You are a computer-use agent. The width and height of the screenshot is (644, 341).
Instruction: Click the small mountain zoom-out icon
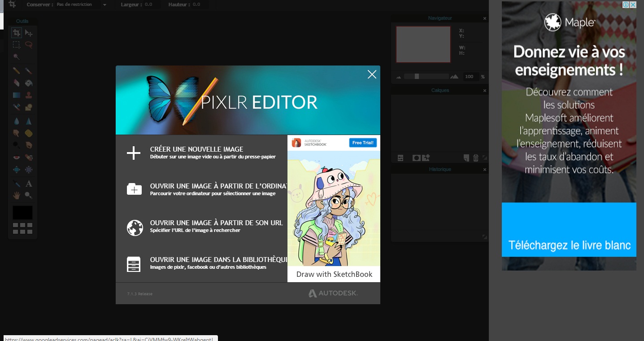click(399, 77)
